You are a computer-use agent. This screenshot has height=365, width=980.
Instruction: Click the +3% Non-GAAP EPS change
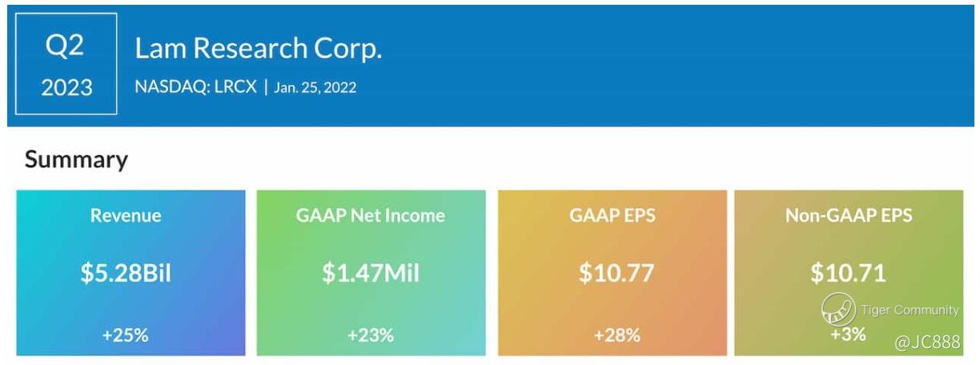[848, 334]
